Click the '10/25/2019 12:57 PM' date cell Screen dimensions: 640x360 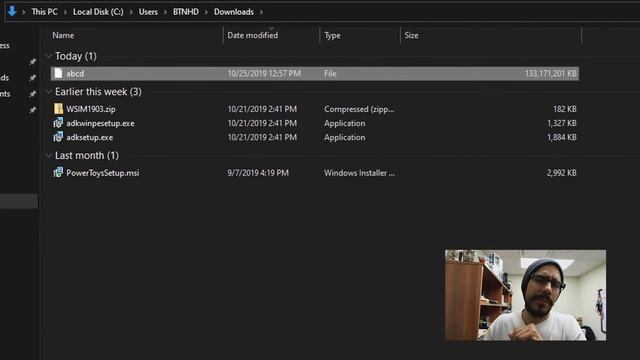264,73
